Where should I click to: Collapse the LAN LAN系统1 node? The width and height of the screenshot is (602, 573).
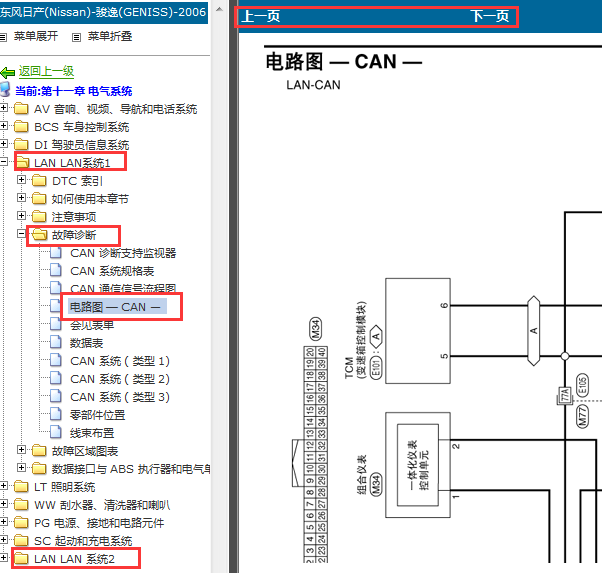(x=3, y=162)
